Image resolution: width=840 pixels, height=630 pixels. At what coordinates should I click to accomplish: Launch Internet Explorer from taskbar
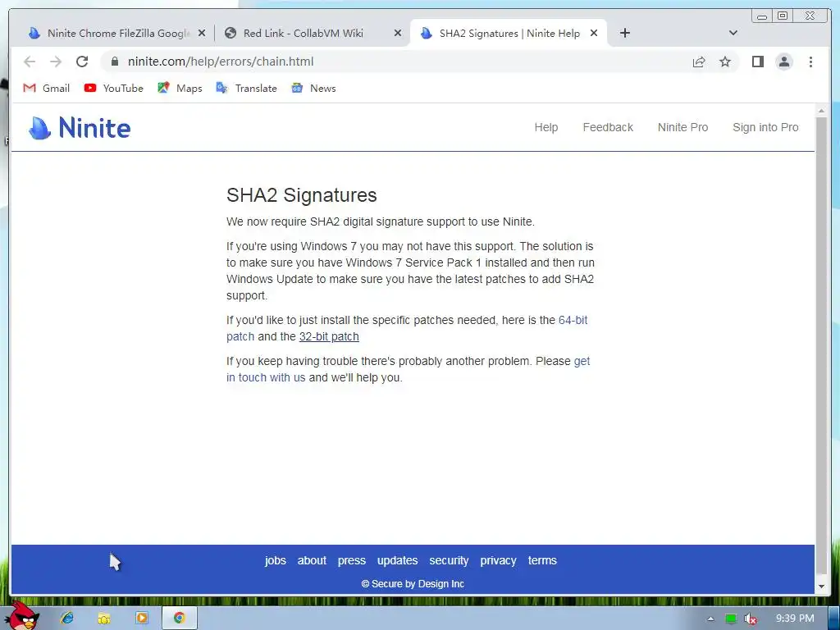coord(67,619)
